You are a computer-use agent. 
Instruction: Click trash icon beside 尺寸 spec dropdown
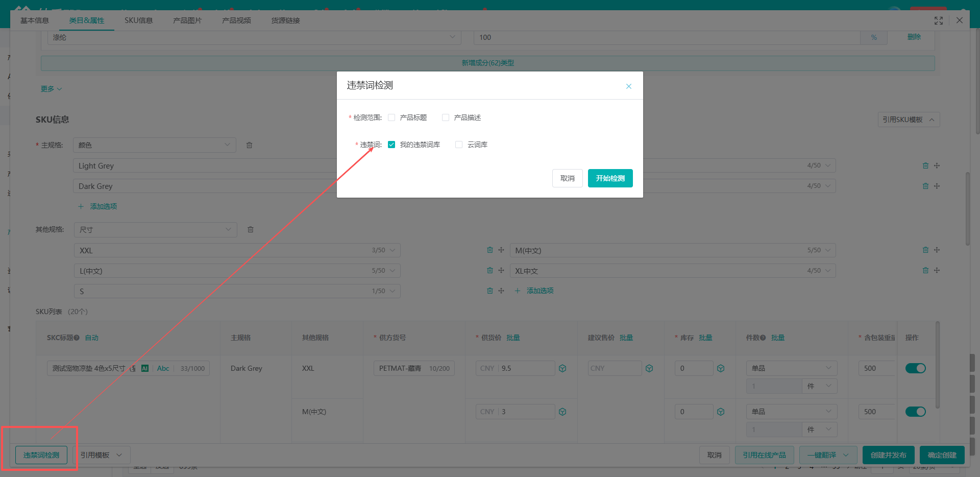tap(251, 230)
